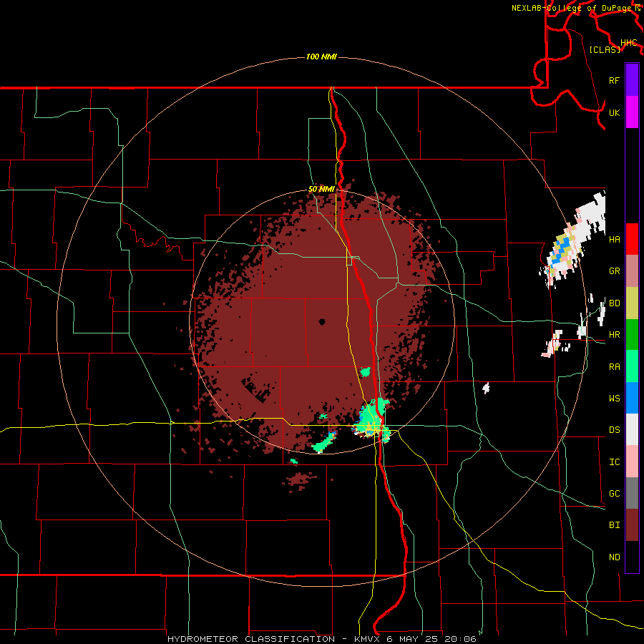Click the mint green RA legend swatch
644x644 pixels.
(632, 366)
